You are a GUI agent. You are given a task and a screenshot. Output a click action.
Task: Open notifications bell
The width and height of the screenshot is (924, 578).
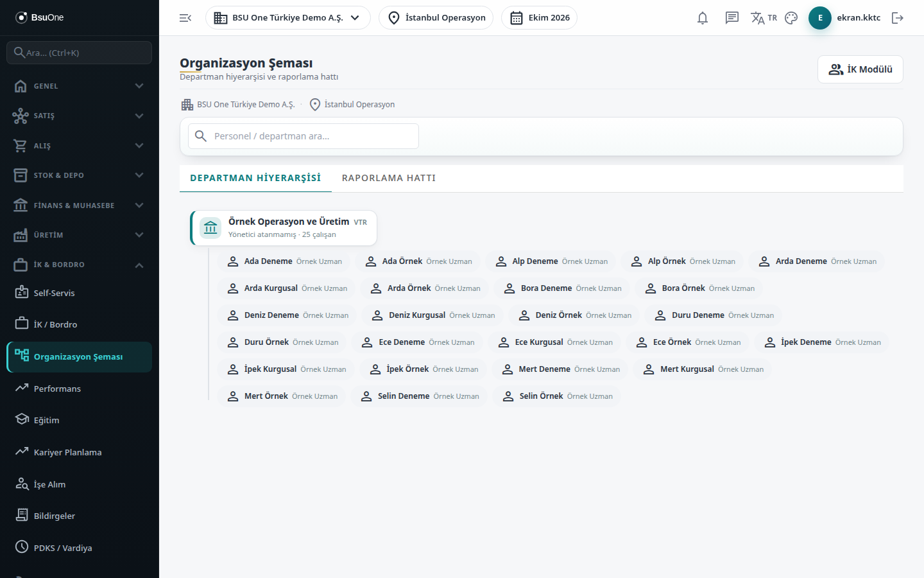tap(703, 18)
